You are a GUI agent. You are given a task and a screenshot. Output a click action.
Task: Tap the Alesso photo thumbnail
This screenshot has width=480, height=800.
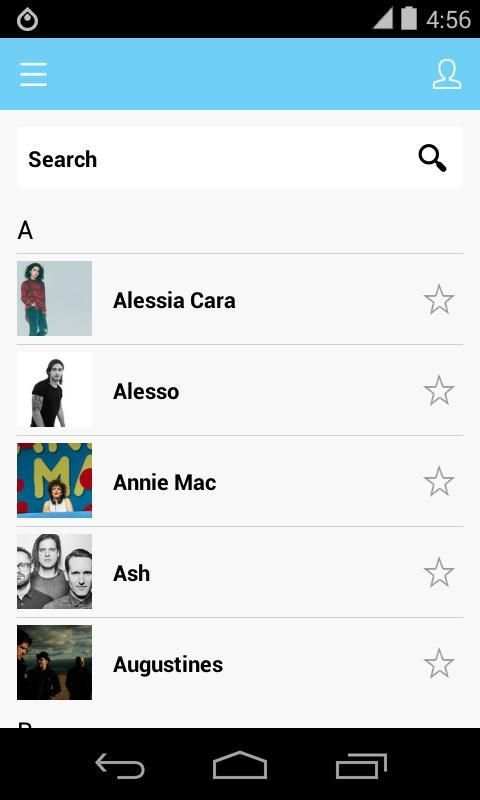coord(55,390)
